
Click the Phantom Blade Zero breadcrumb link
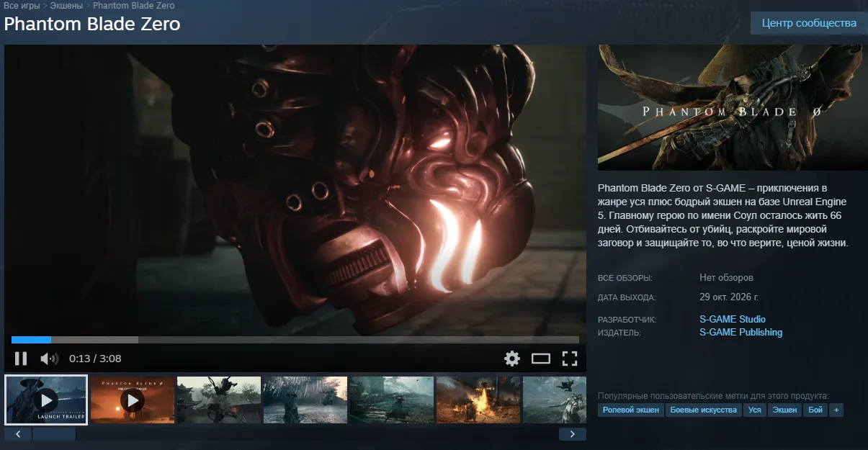(133, 6)
